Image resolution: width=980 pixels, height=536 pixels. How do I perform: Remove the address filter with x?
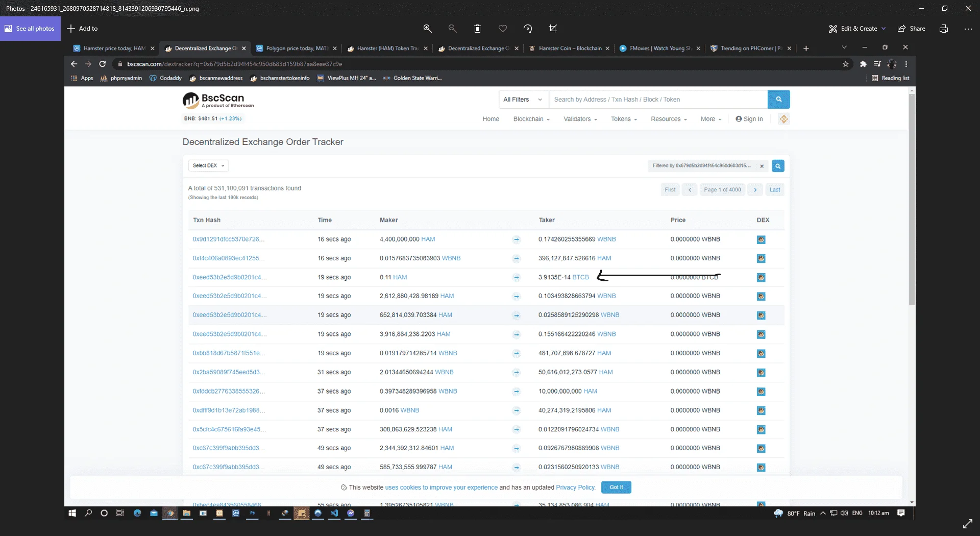pyautogui.click(x=762, y=166)
